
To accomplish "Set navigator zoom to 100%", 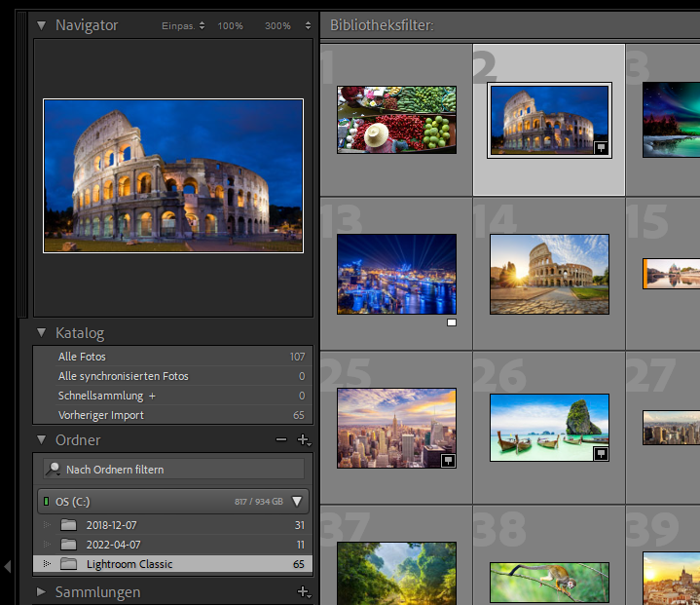I will 230,26.
